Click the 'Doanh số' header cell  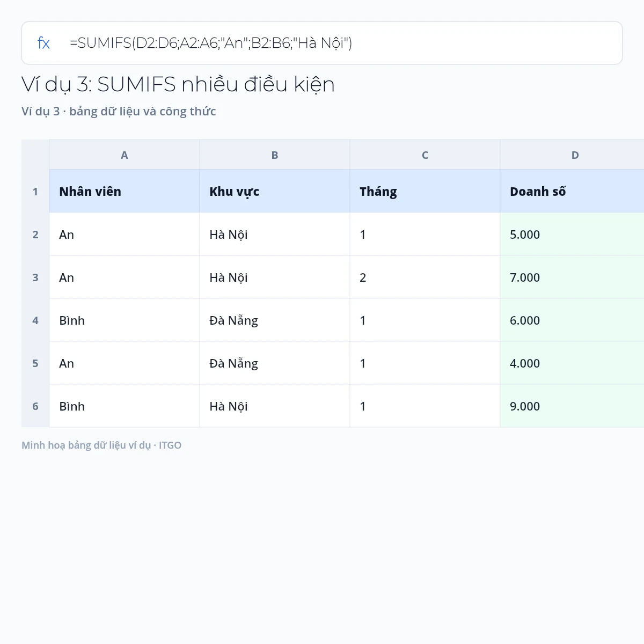(572, 192)
